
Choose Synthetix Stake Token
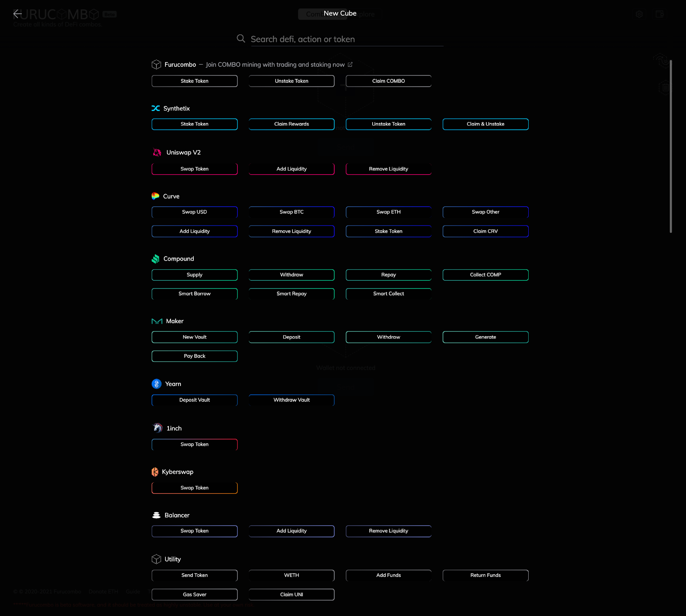point(195,124)
